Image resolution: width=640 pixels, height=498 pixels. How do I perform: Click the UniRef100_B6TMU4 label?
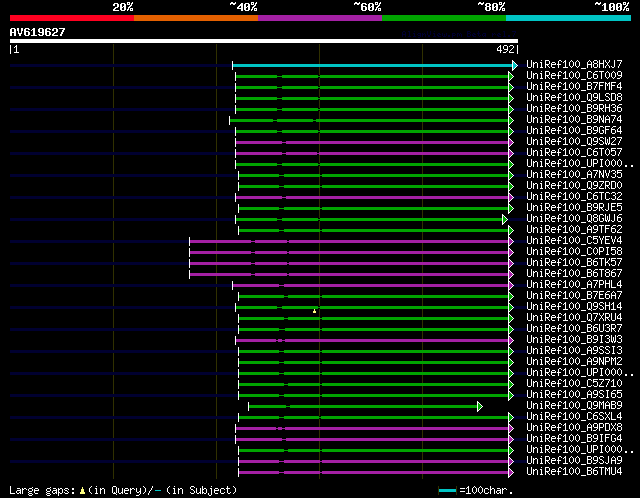pyautogui.click(x=574, y=472)
